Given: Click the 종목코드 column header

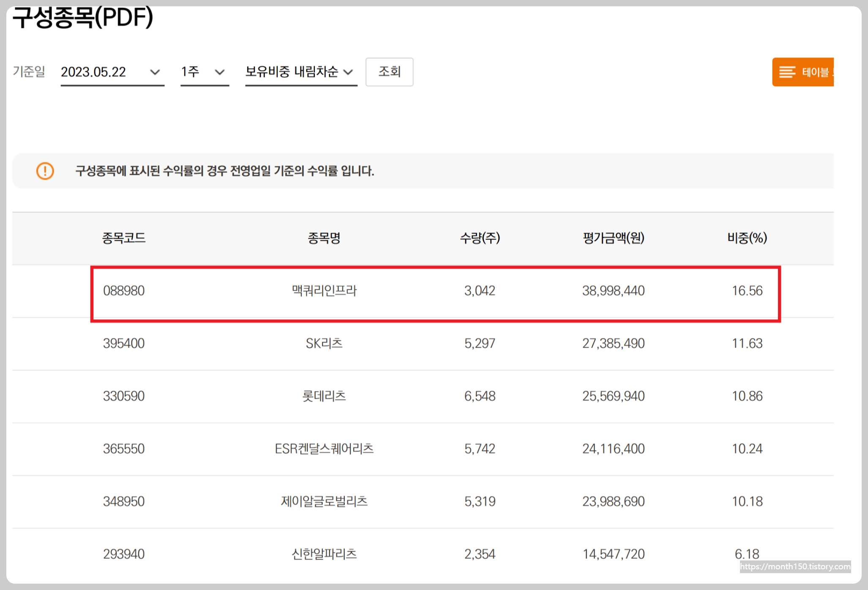Looking at the screenshot, I should pyautogui.click(x=124, y=238).
